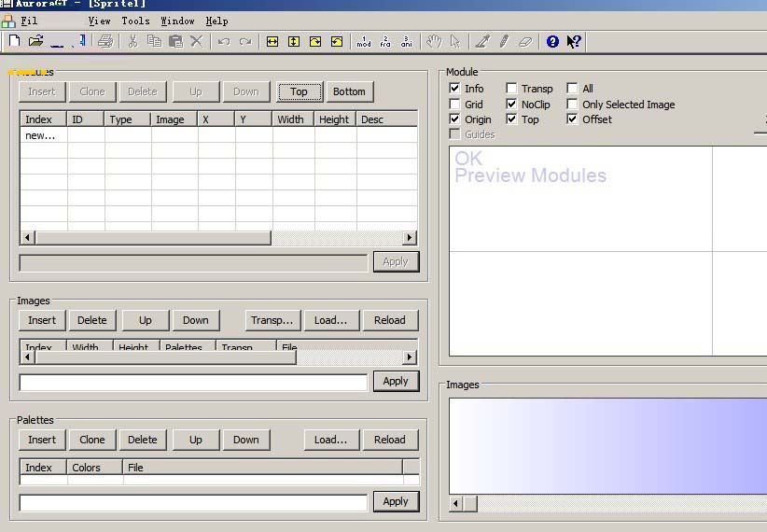Enable the Grid checkbox

pyautogui.click(x=454, y=105)
